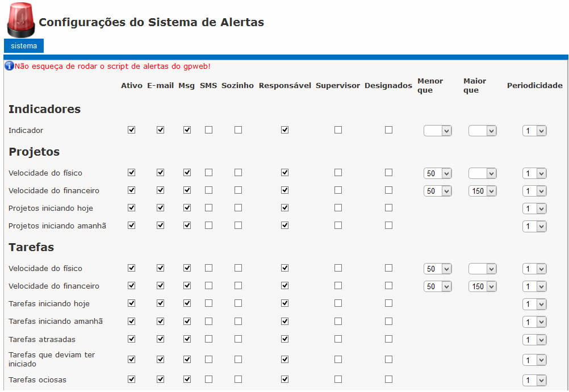This screenshot has width=569, height=392.
Task: Open Periodicidade dropdown for Projetos iniciando amanhã
Action: pyautogui.click(x=534, y=226)
